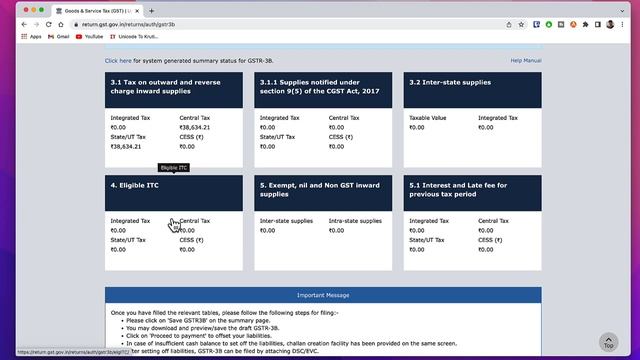This screenshot has height=360, width=640.
Task: Open Chrome three-dot menu
Action: [622, 24]
